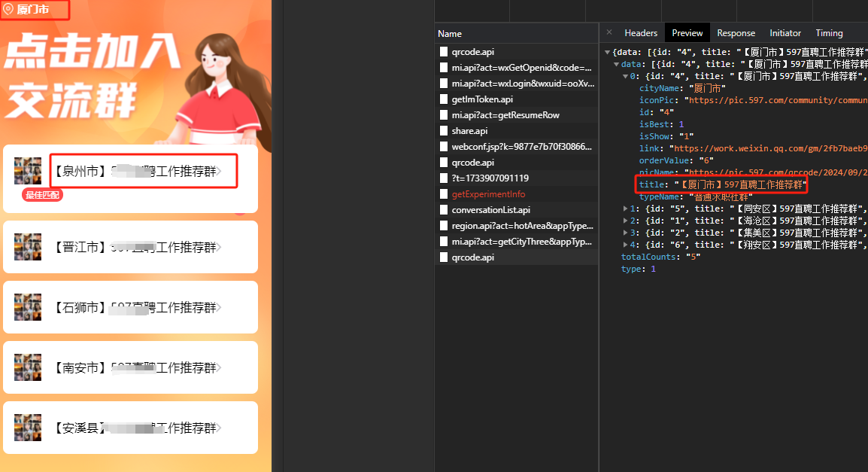Collapse the data array node

(x=616, y=64)
